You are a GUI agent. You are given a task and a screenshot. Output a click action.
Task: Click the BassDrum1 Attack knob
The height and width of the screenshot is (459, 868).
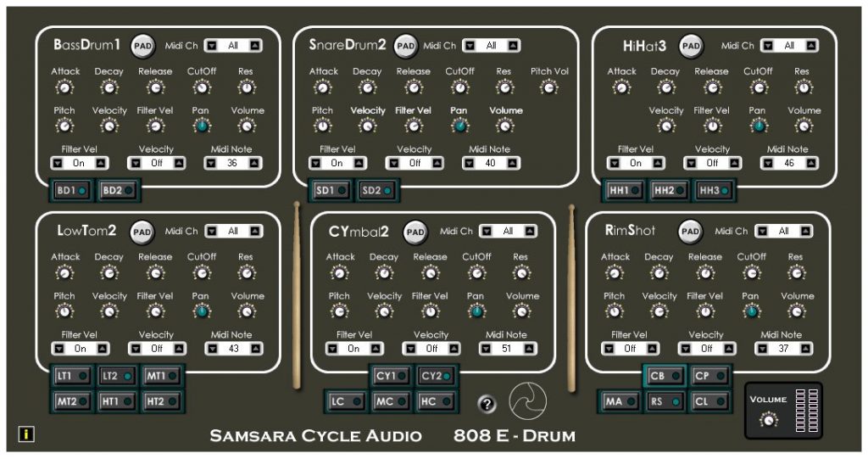pyautogui.click(x=64, y=87)
